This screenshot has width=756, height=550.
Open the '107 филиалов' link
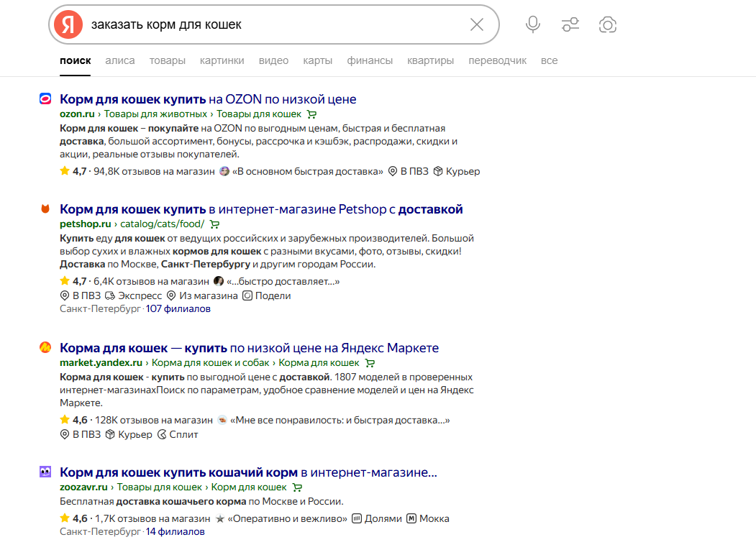pyautogui.click(x=178, y=309)
